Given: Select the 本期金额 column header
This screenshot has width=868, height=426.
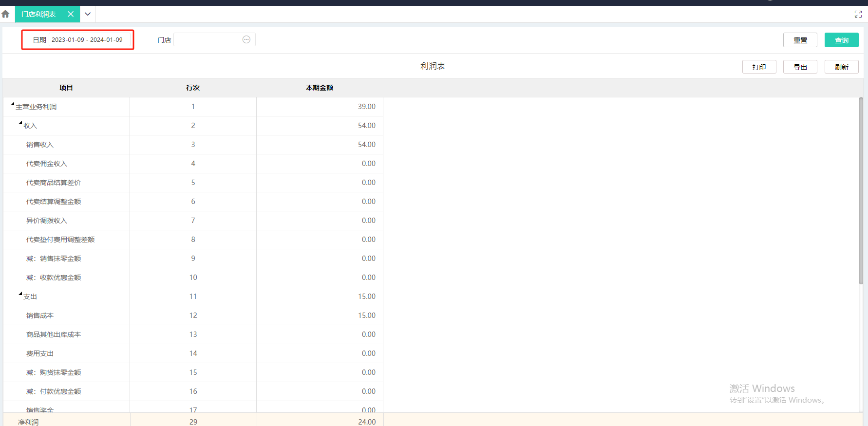Looking at the screenshot, I should pos(320,88).
